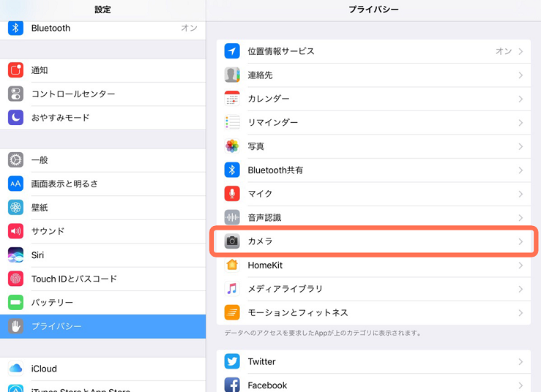This screenshot has height=392, width=541.
Task: Open 連絡先 via its chevron
Action: (x=521, y=75)
